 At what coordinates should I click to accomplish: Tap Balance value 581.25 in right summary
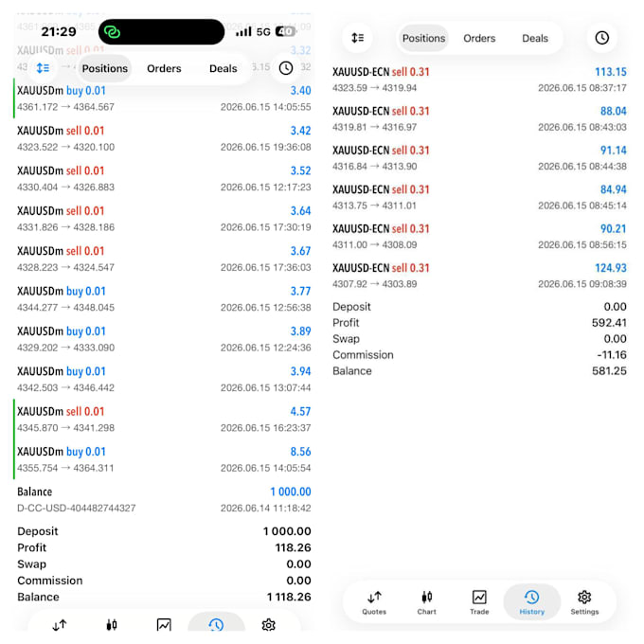point(609,371)
